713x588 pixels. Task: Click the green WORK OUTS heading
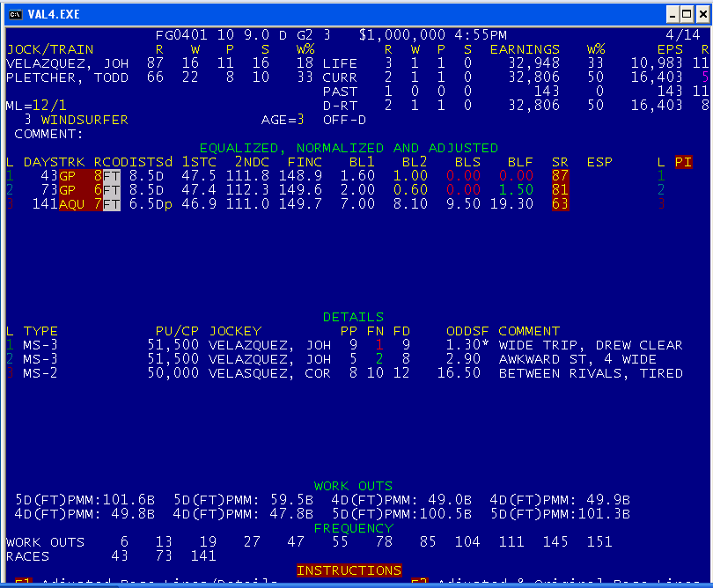(x=353, y=486)
